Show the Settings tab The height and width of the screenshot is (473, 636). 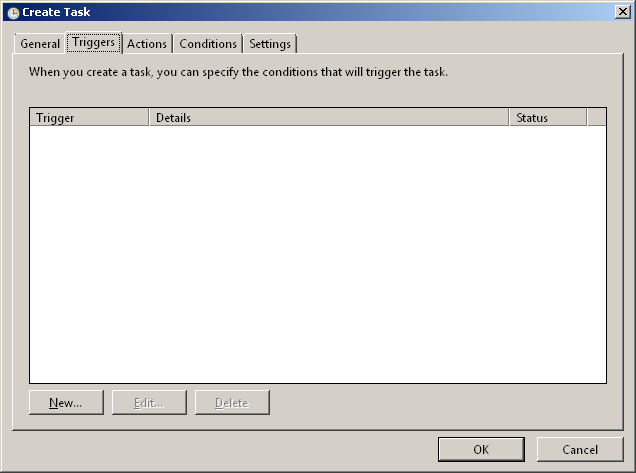[270, 44]
